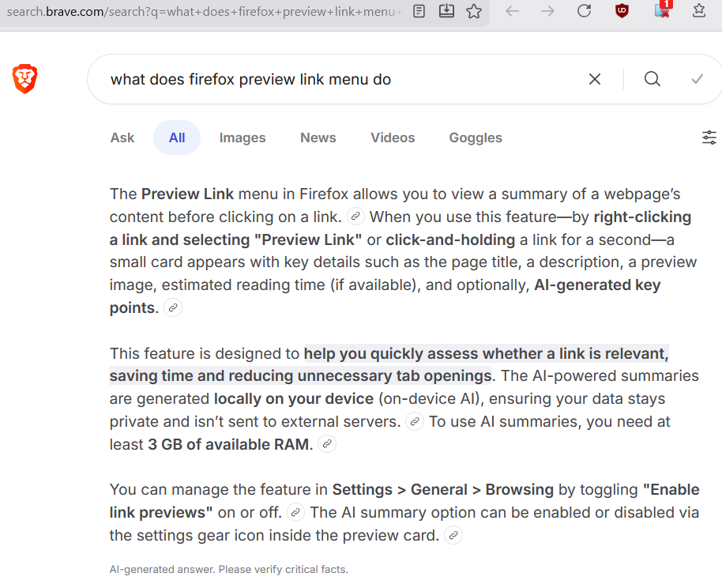Reload the current search page
Screen dimensions: 722x588
coord(584,11)
